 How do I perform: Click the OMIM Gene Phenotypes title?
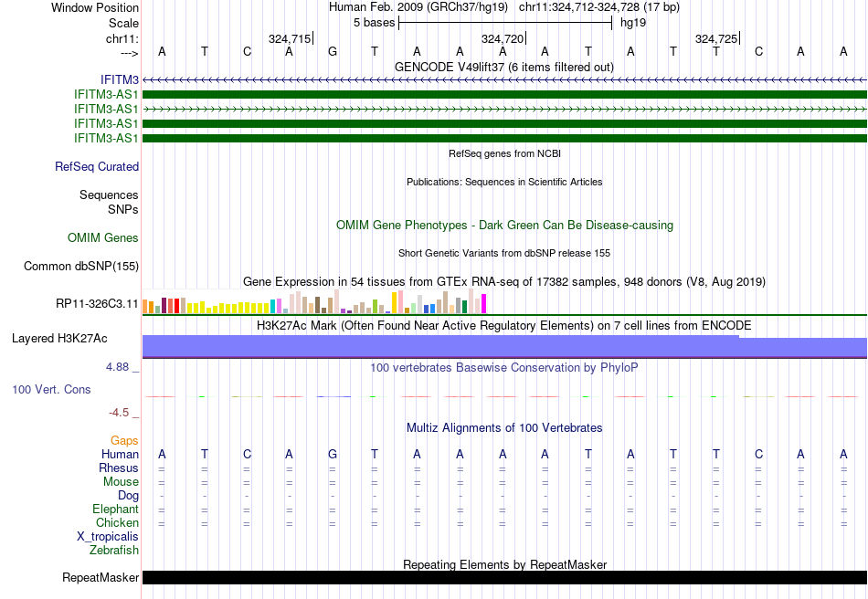505,226
